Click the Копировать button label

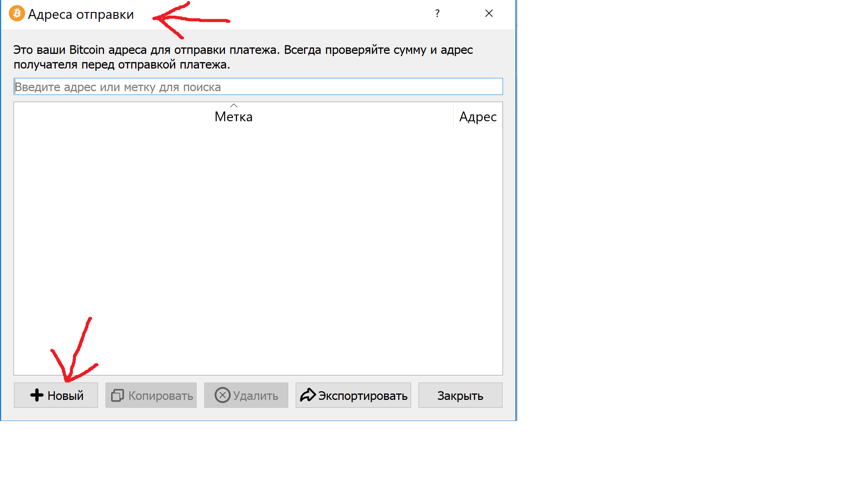(160, 396)
